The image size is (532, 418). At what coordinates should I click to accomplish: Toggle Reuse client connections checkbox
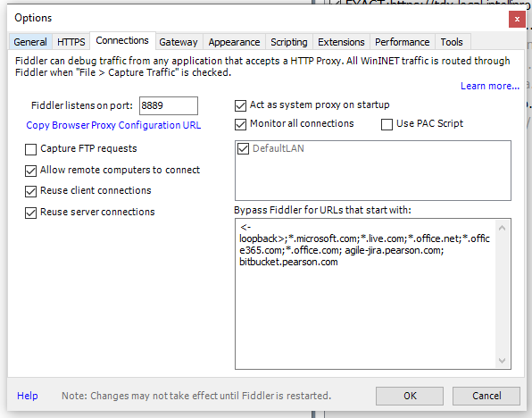tap(30, 191)
